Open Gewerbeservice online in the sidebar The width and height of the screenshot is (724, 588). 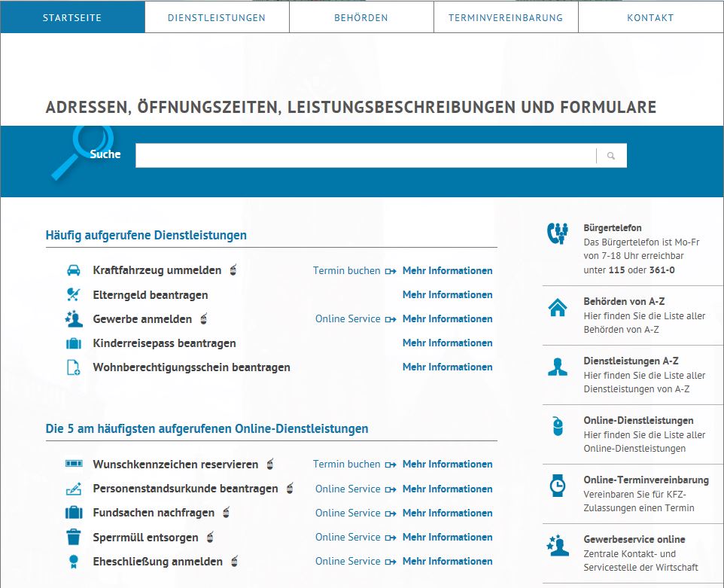tap(634, 540)
